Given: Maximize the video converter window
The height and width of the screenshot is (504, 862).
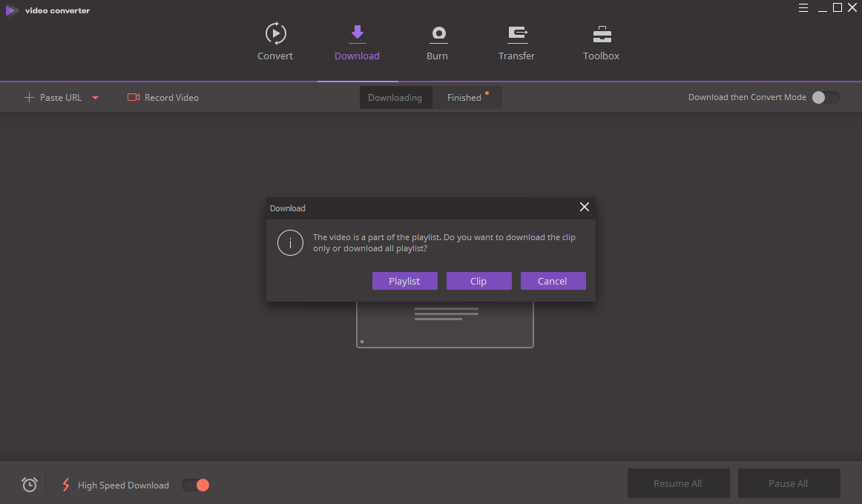Looking at the screenshot, I should (x=838, y=7).
